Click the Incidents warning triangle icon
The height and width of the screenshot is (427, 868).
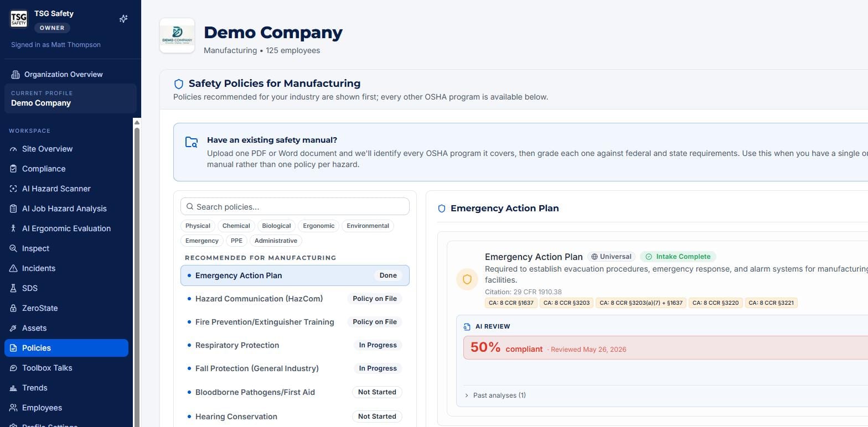(x=13, y=268)
